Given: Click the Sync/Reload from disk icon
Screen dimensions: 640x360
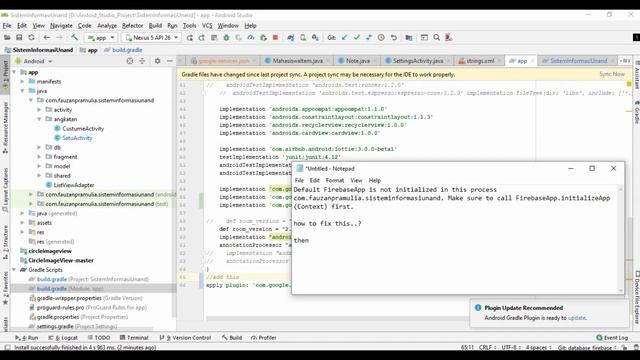Looking at the screenshot, I should (x=31, y=38).
